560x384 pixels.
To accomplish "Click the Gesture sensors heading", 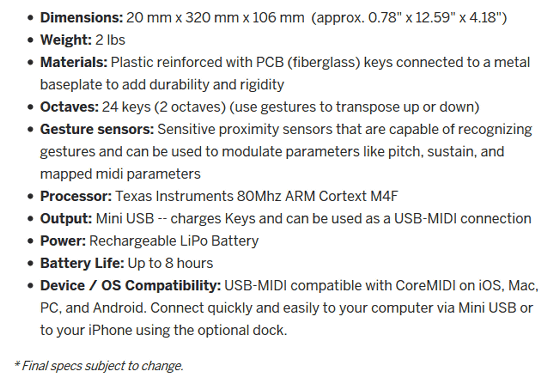I will 97,129.
